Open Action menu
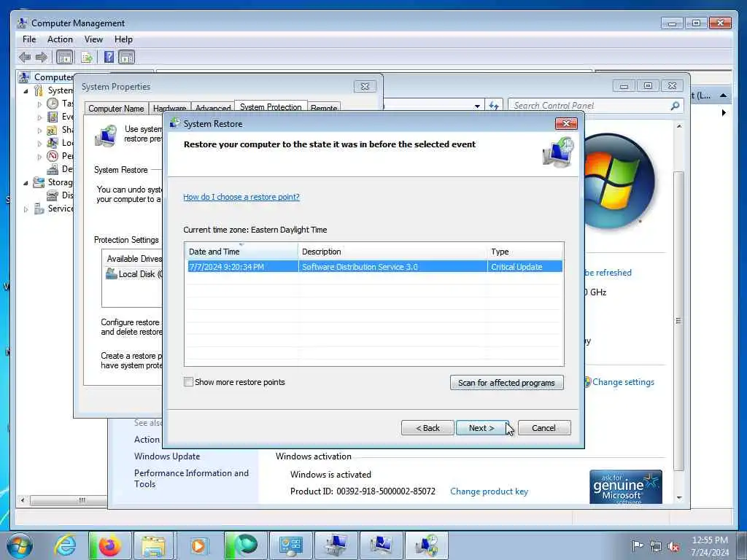 pyautogui.click(x=60, y=39)
